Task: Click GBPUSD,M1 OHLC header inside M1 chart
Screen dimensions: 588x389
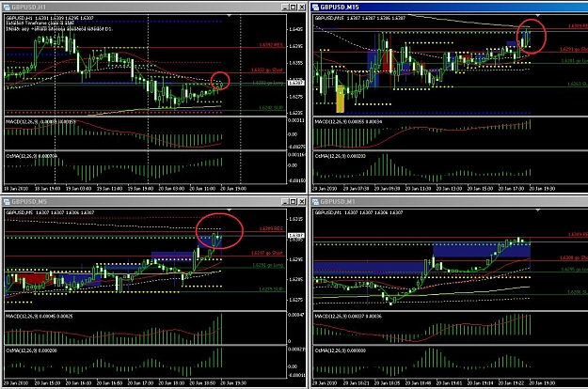Action: click(358, 212)
